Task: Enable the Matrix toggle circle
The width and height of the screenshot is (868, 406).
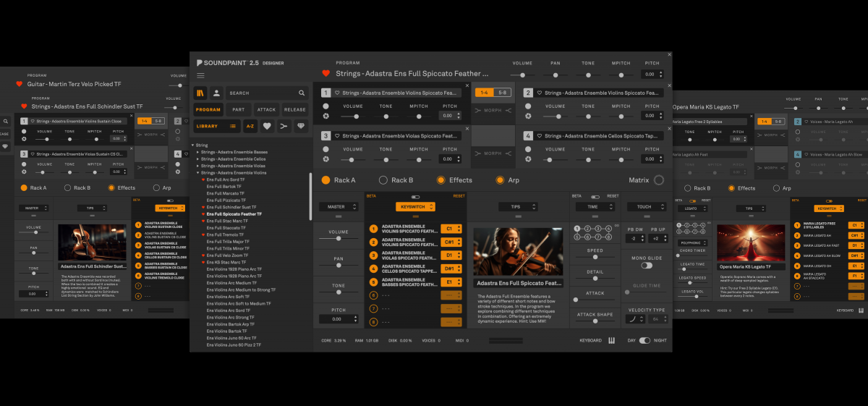Action: [x=659, y=180]
